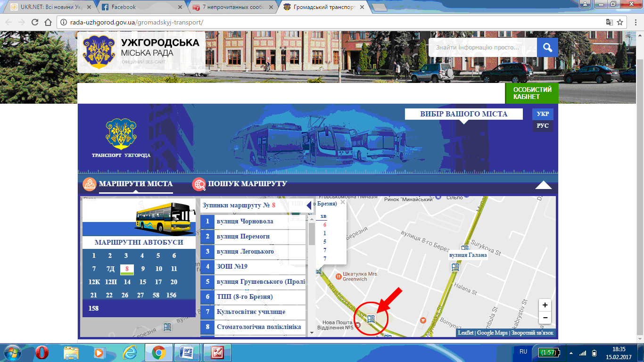Click the Особистий кабінет button
644x362 pixels.
click(532, 93)
